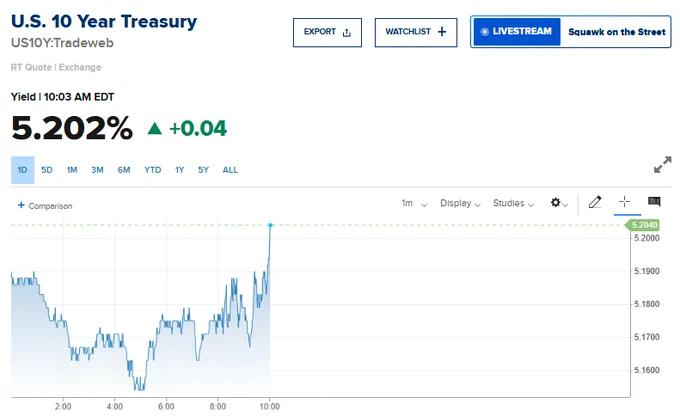Click the plus icon in Watchlist button
Screen dimensions: 680x416
click(x=441, y=32)
